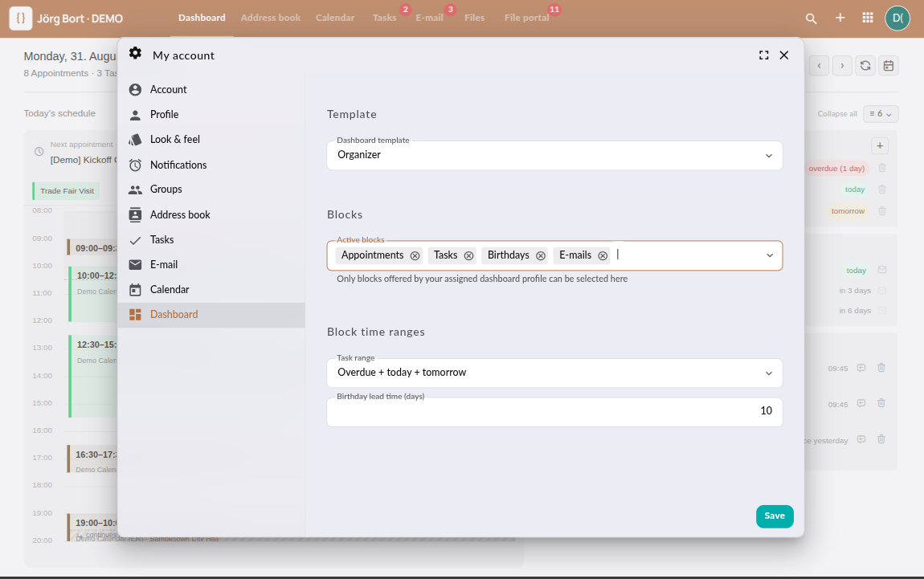
Task: Open Tasks settings in sidebar
Action: pyautogui.click(x=211, y=240)
